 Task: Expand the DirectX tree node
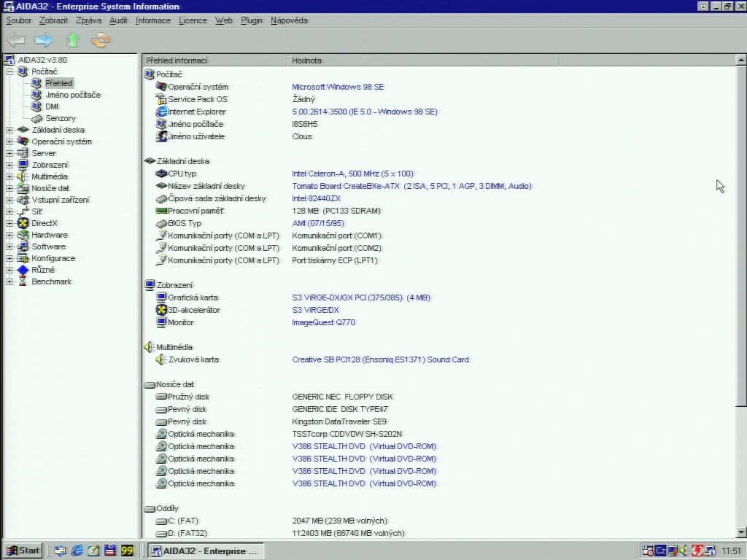point(9,223)
